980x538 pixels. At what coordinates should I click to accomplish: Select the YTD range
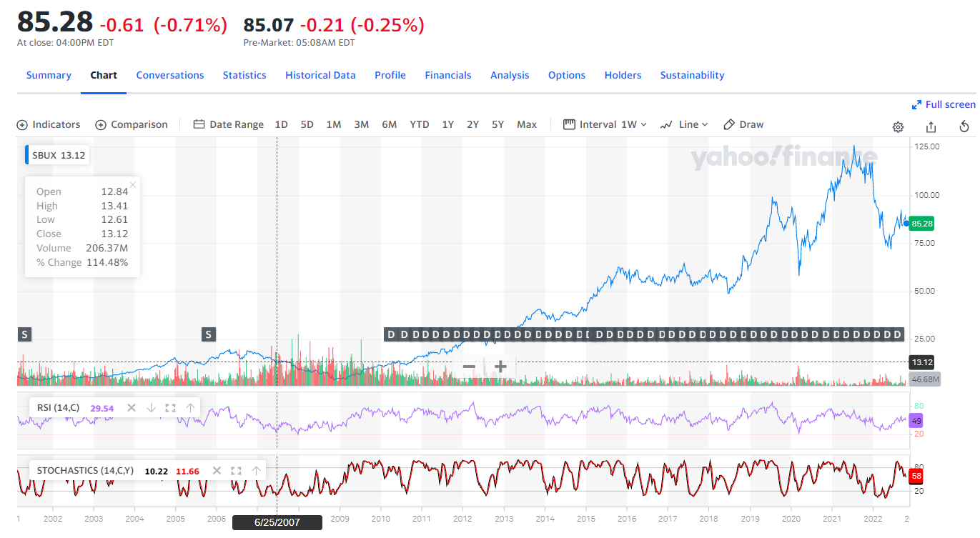point(420,124)
